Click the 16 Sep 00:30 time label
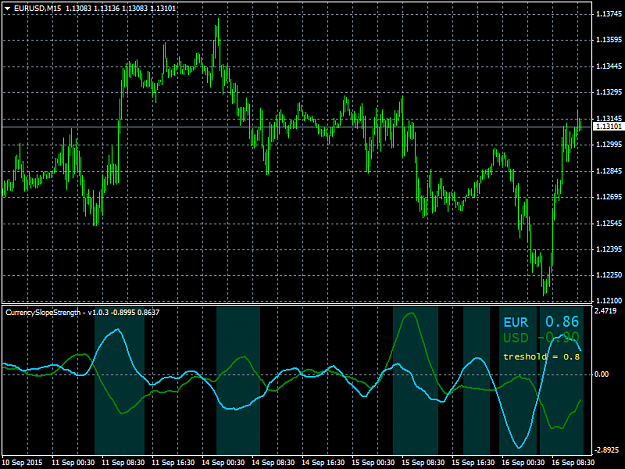The height and width of the screenshot is (469, 625). click(523, 463)
